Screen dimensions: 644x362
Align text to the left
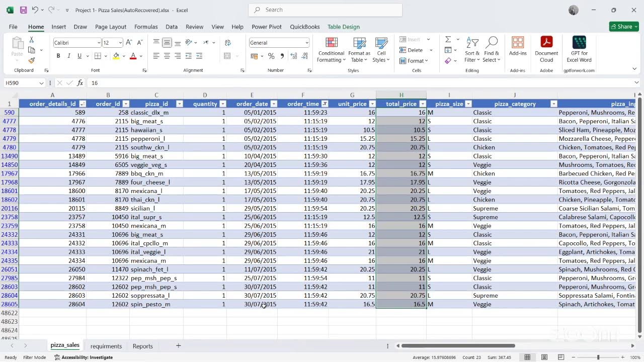pyautogui.click(x=156, y=56)
